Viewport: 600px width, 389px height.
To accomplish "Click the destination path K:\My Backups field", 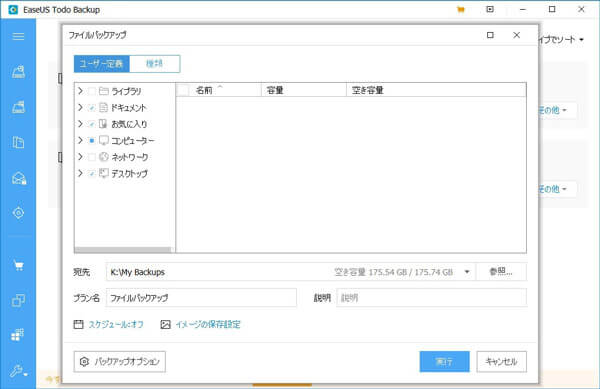I will 291,272.
